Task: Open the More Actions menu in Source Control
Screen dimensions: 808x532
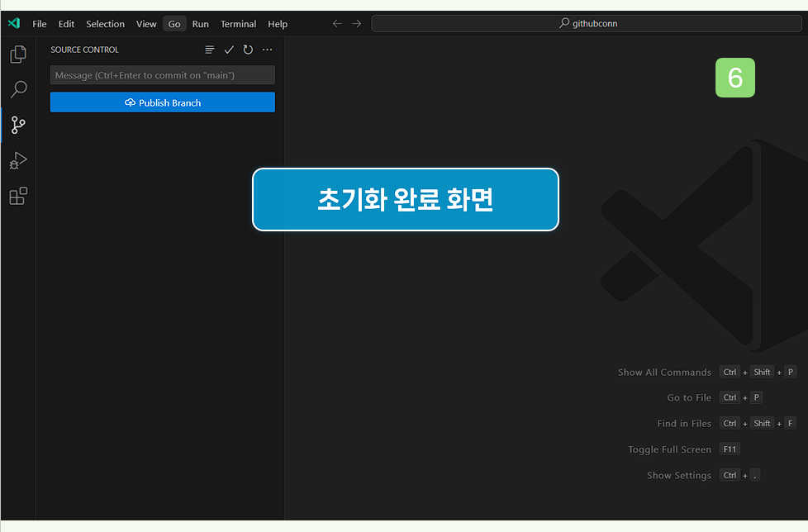Action: (x=267, y=50)
